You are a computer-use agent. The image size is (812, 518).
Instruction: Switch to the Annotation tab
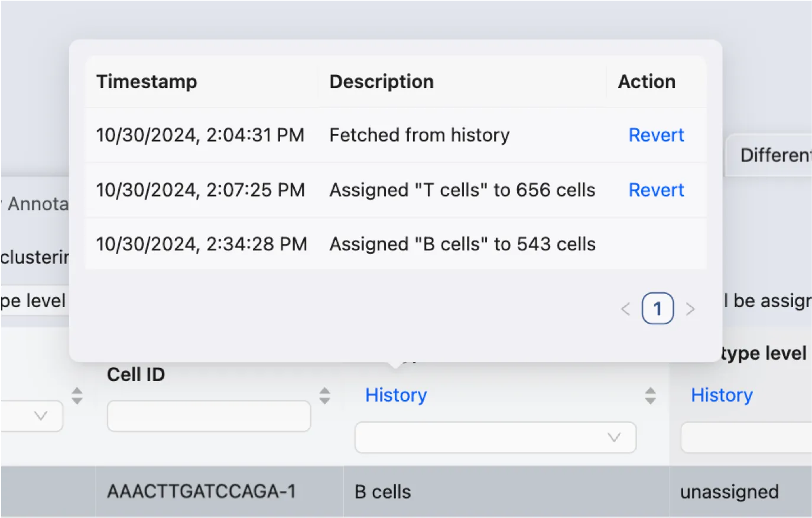pos(35,204)
